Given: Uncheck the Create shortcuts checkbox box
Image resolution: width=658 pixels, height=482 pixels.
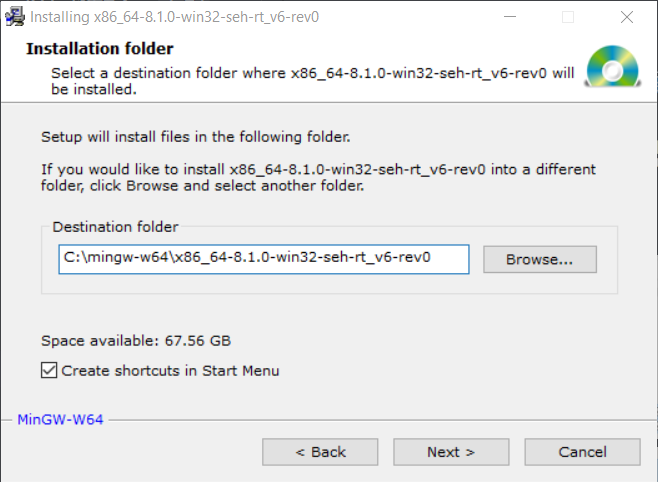Looking at the screenshot, I should (x=49, y=370).
